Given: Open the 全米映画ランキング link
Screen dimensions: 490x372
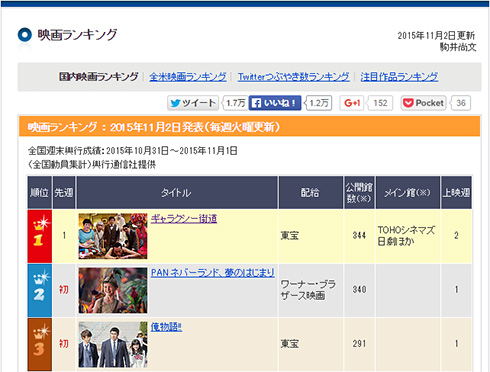Looking at the screenshot, I should [188, 77].
